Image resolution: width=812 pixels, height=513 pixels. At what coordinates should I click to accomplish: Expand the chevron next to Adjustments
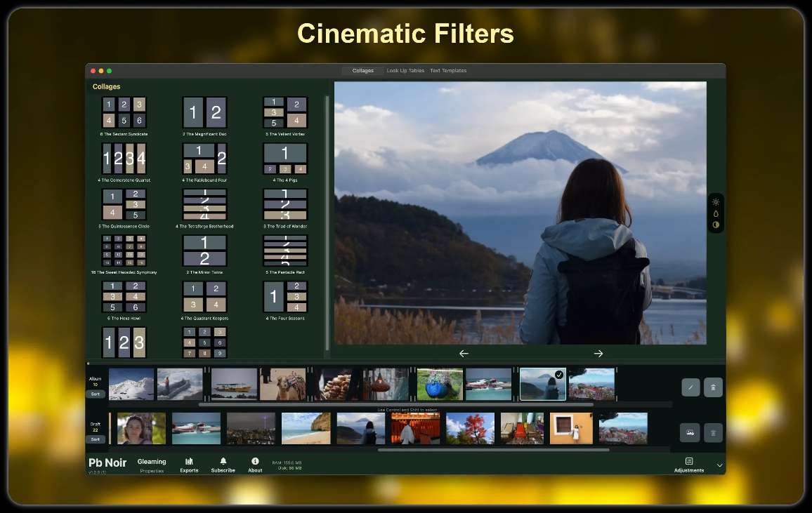[719, 465]
